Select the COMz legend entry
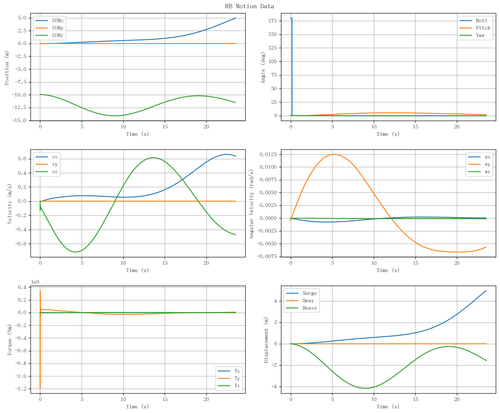Image resolution: width=500 pixels, height=413 pixels. click(x=49, y=35)
